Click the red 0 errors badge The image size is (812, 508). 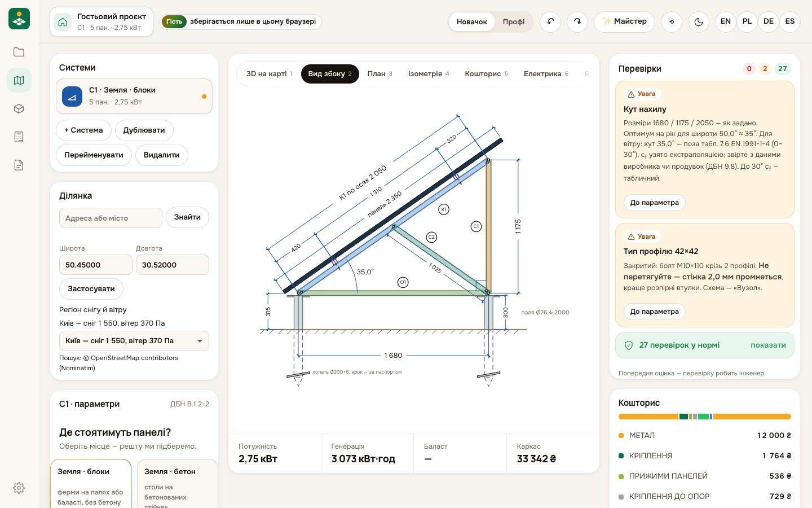(749, 69)
